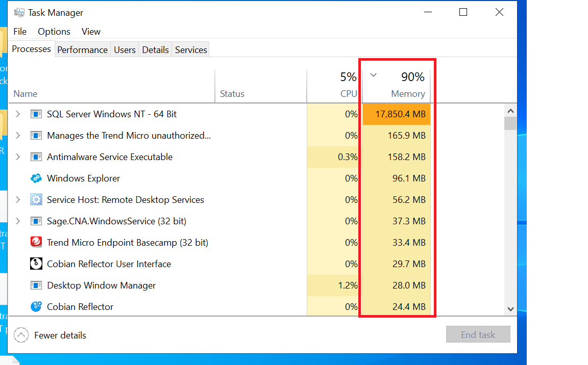The height and width of the screenshot is (365, 588).
Task: Click the Windows Explorer icon in the process list
Action: coord(36,178)
